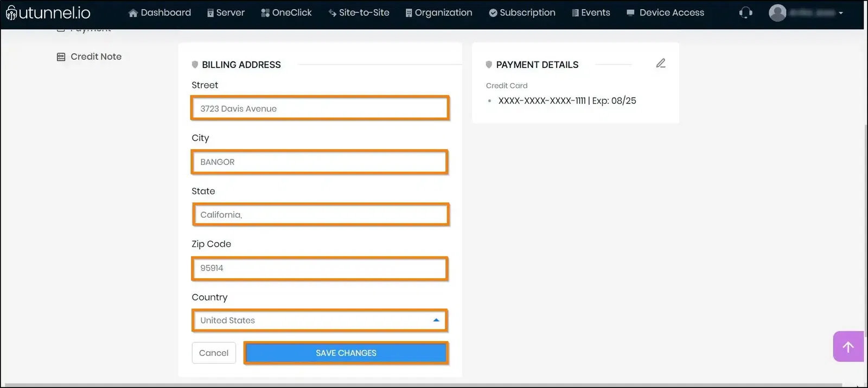Expand the Country dropdown
868x388 pixels.
(320, 320)
